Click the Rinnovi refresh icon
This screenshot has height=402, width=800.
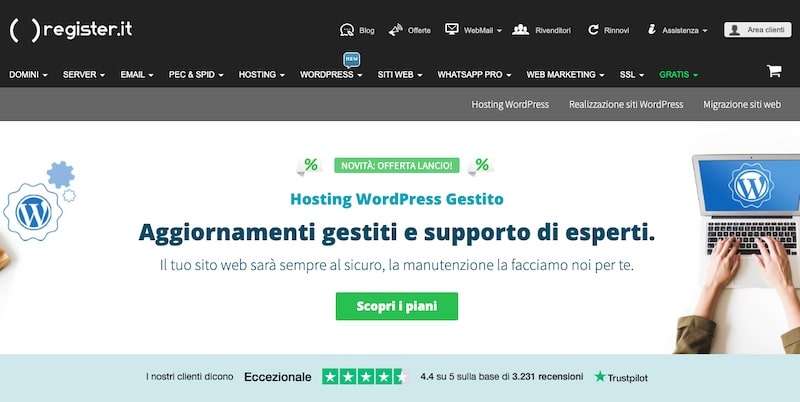coord(593,30)
